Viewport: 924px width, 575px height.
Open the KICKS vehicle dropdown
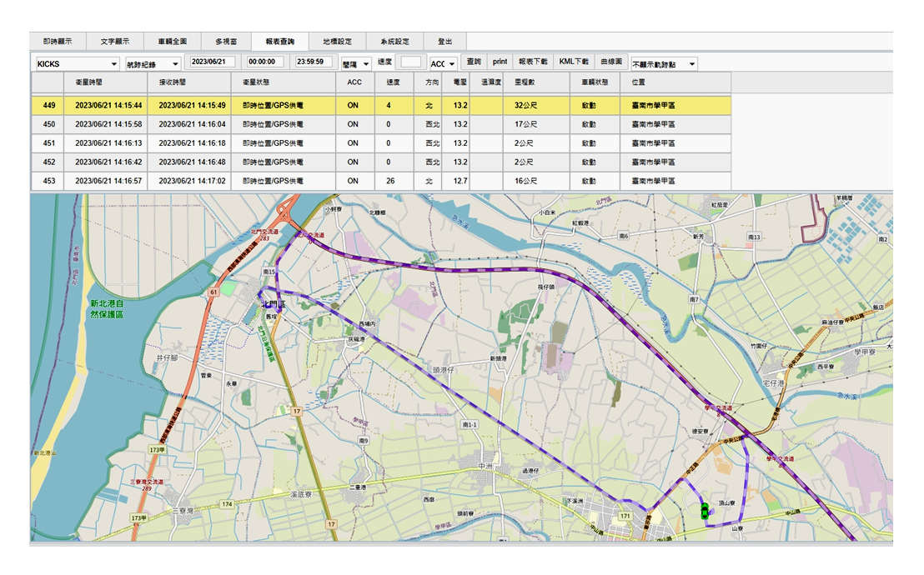pos(77,64)
